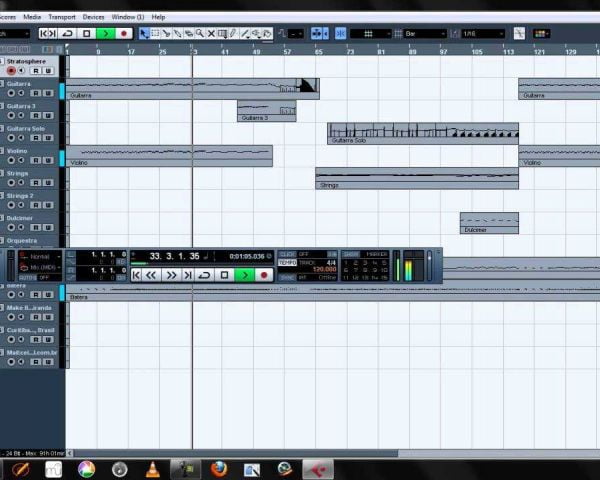Open the Snap type grid dropdown
600x480 pixels.
370,34
